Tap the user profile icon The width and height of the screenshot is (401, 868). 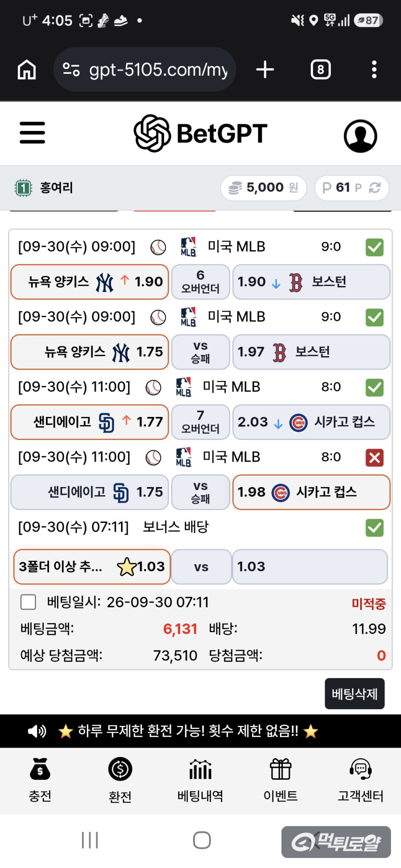click(x=360, y=136)
